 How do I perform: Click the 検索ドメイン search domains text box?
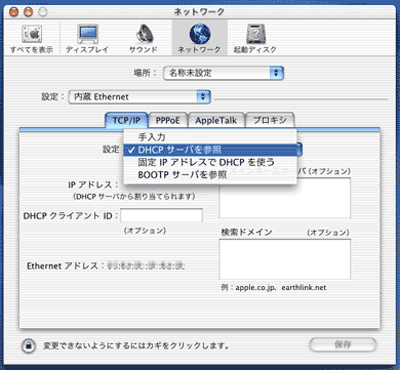(285, 259)
